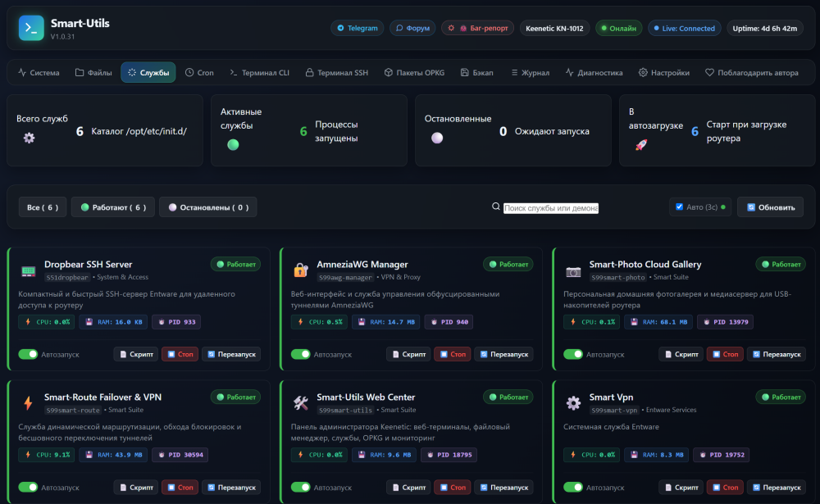Screen dimensions: 820x504
Task: Restart the AmneziaWG Manager service
Action: tap(503, 354)
